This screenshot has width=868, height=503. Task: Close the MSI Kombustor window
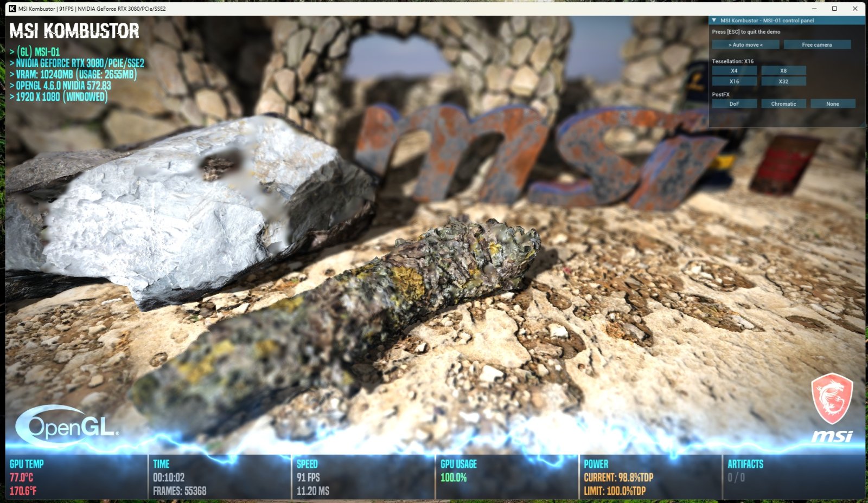(855, 9)
